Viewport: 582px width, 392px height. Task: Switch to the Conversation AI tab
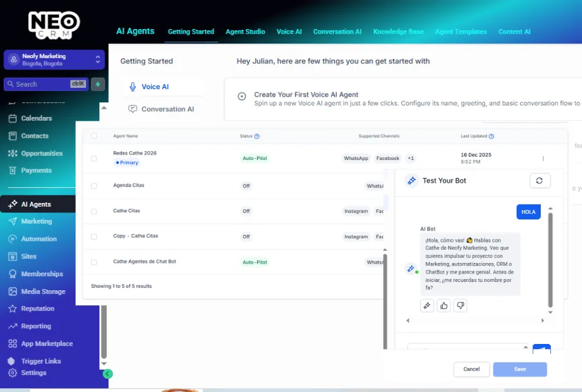tap(337, 32)
